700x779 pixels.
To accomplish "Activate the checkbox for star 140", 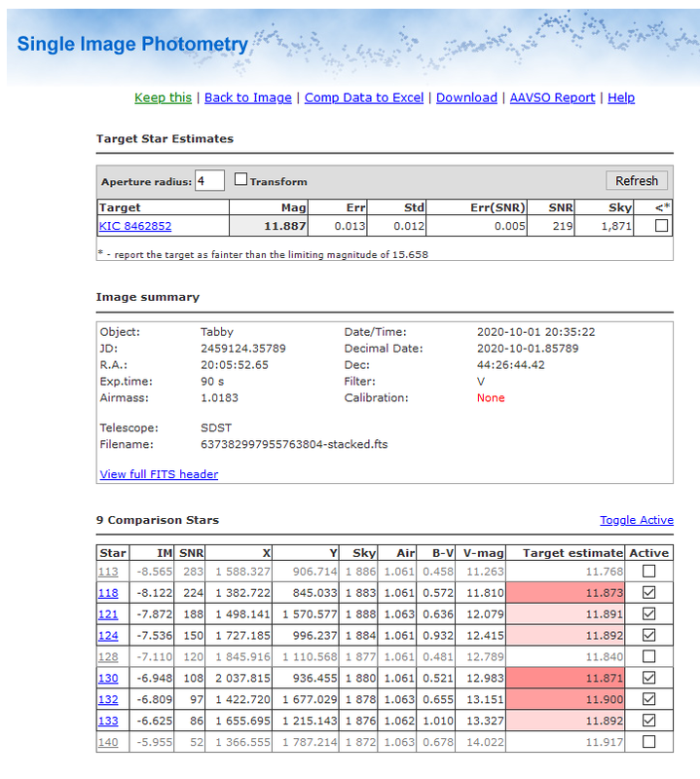I will [x=648, y=742].
